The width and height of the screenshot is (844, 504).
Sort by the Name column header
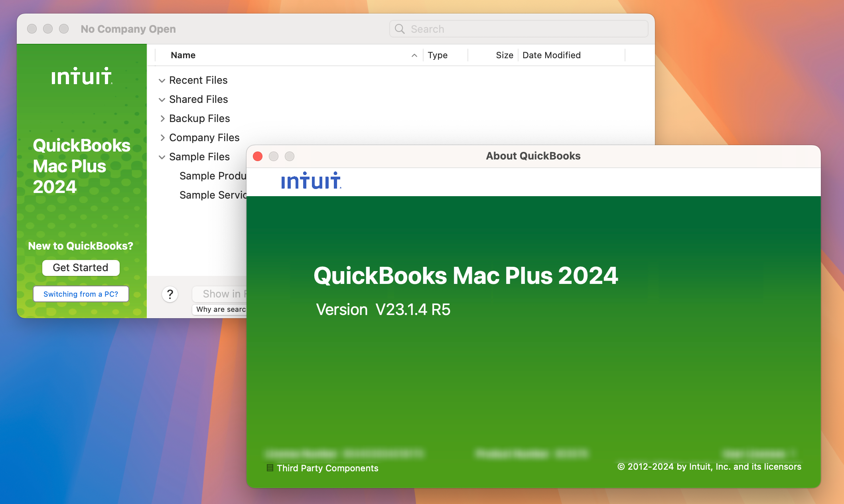183,55
